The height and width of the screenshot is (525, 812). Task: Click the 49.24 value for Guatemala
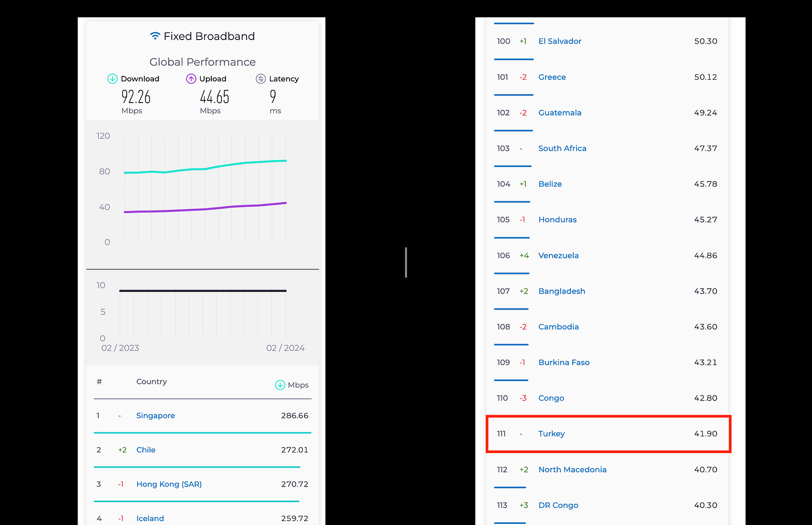pyautogui.click(x=705, y=113)
